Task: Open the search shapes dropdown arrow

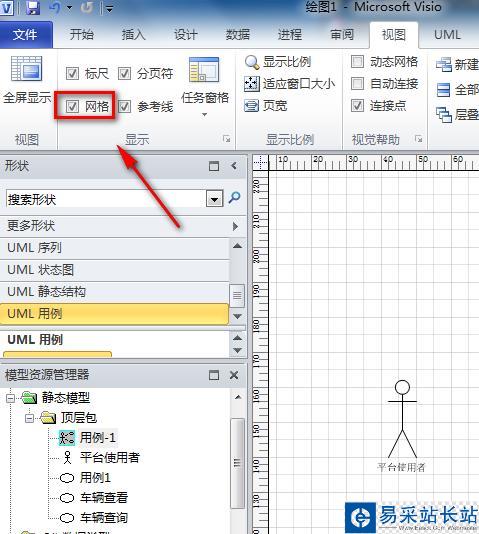Action: (x=214, y=199)
